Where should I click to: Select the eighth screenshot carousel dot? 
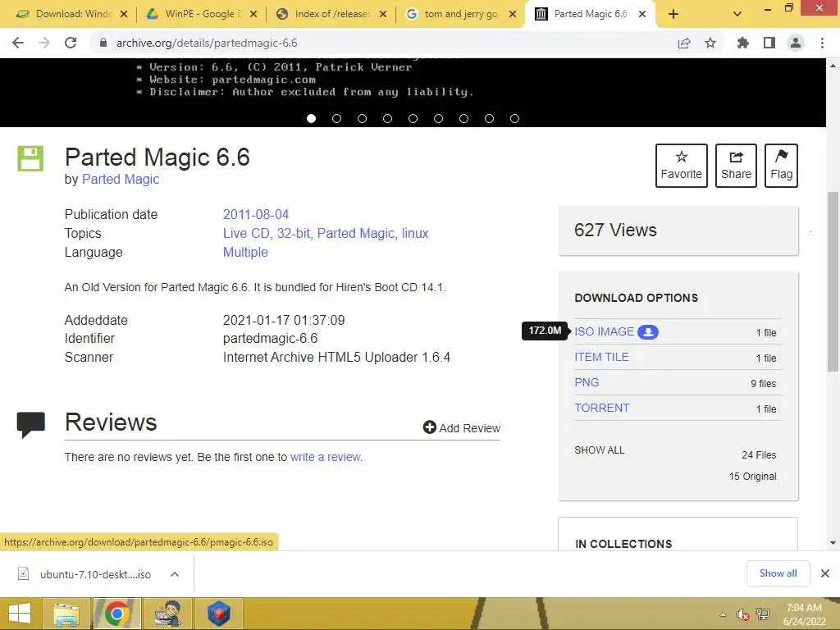[x=489, y=118]
